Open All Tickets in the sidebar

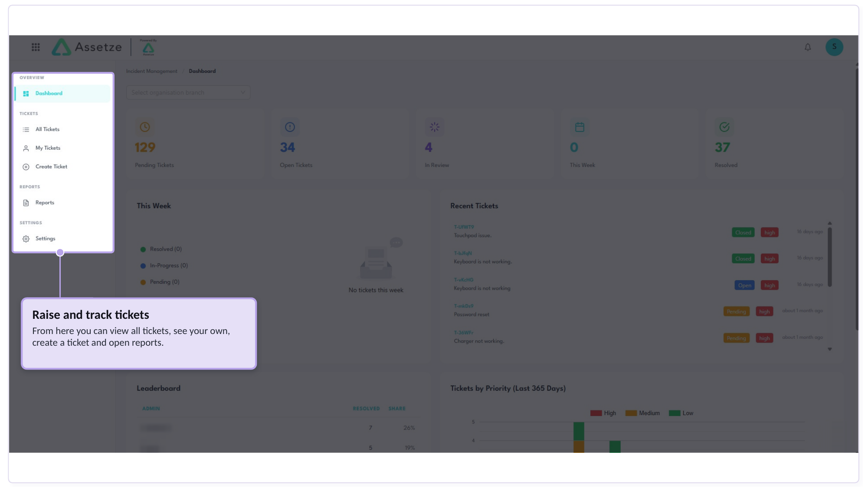(62, 130)
